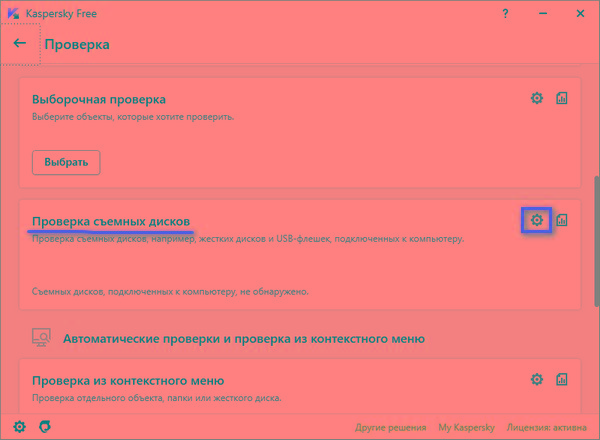This screenshot has width=600, height=440.
Task: Click description Проверка отдельного объекта, папки
Action: pyautogui.click(x=157, y=398)
